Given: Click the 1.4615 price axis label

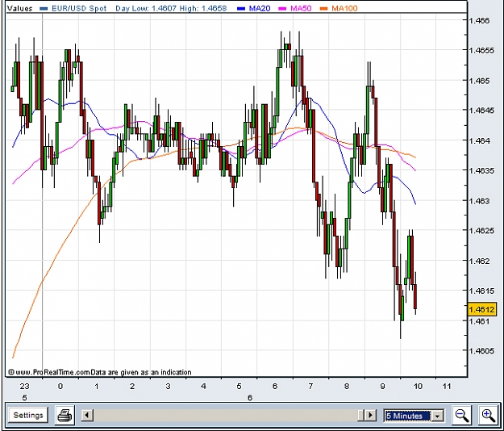Looking at the screenshot, I should (x=481, y=291).
